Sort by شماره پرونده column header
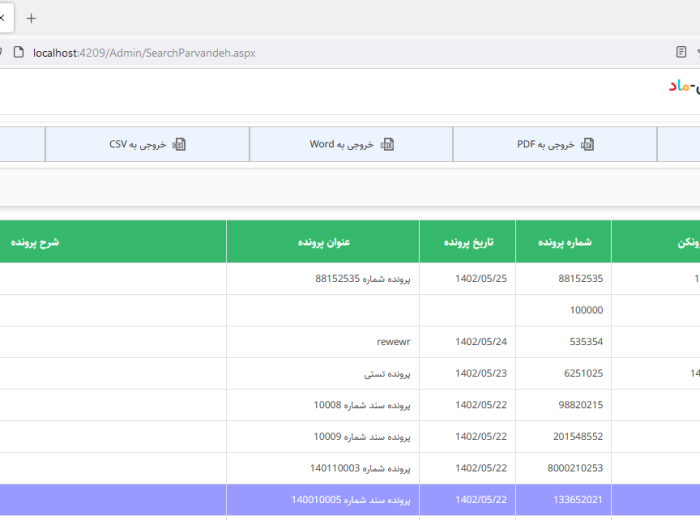This screenshot has width=700, height=520. pyautogui.click(x=563, y=242)
